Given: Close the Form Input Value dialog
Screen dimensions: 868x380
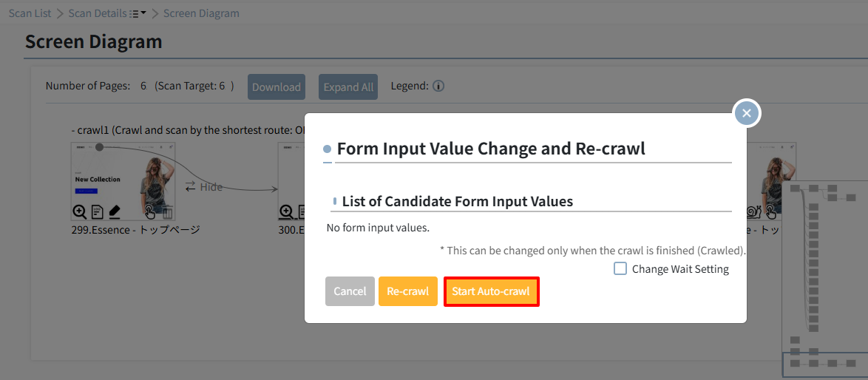Looking at the screenshot, I should [747, 113].
